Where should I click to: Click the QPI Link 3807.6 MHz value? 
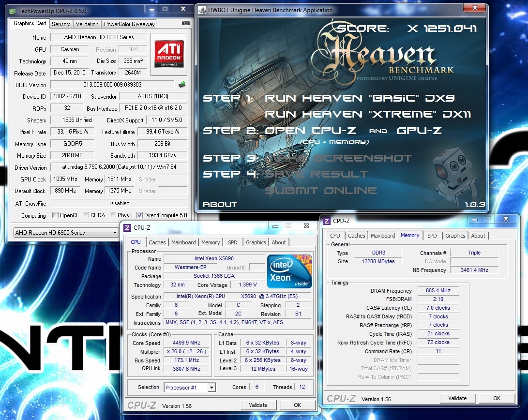pos(186,369)
